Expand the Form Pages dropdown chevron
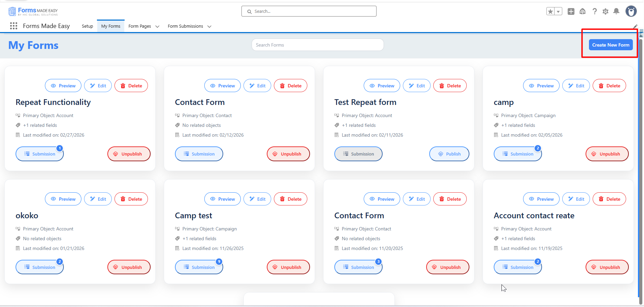The image size is (644, 307). [x=157, y=26]
